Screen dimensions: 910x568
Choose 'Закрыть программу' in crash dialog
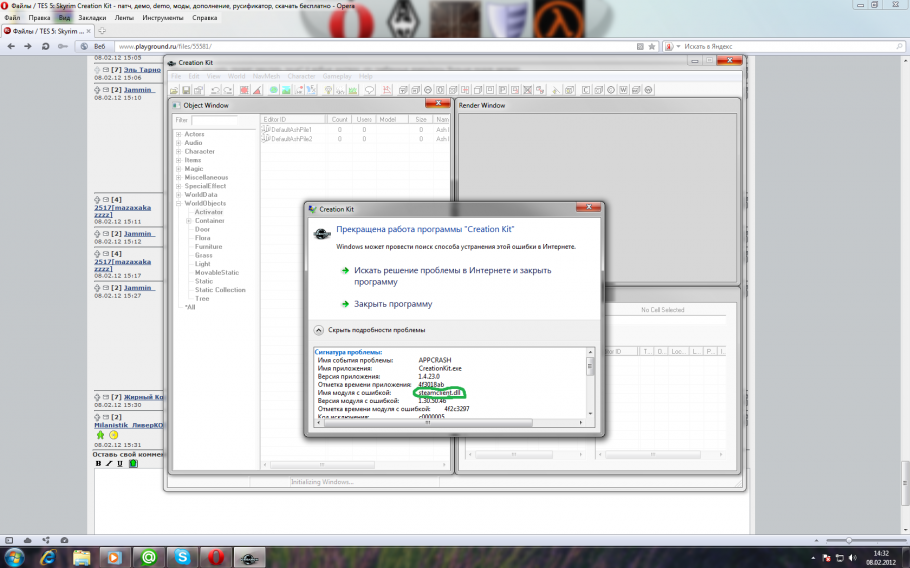tap(393, 304)
